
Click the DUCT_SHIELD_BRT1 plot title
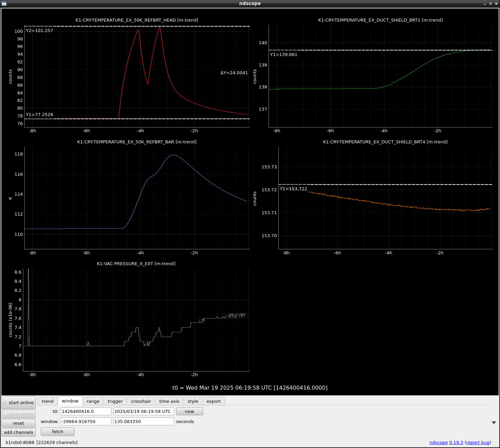click(x=381, y=20)
